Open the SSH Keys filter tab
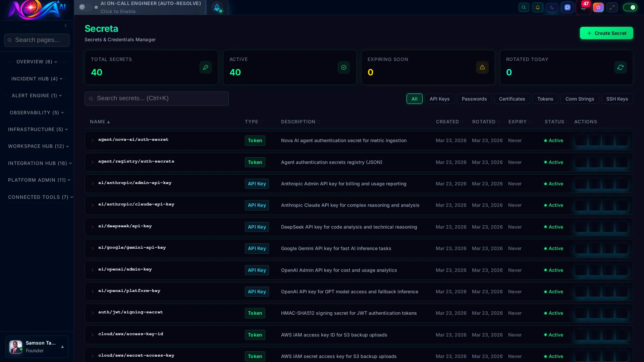The image size is (644, 362). point(617,99)
